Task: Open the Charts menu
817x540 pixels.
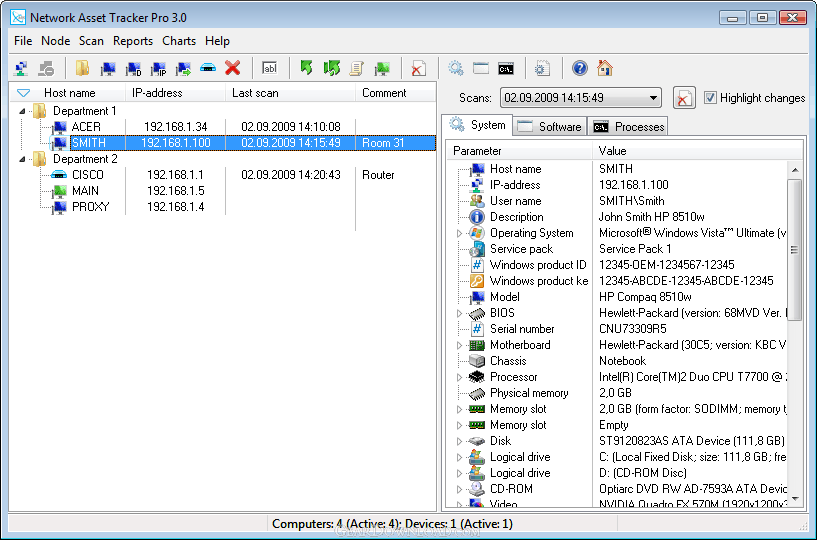Action: click(179, 41)
